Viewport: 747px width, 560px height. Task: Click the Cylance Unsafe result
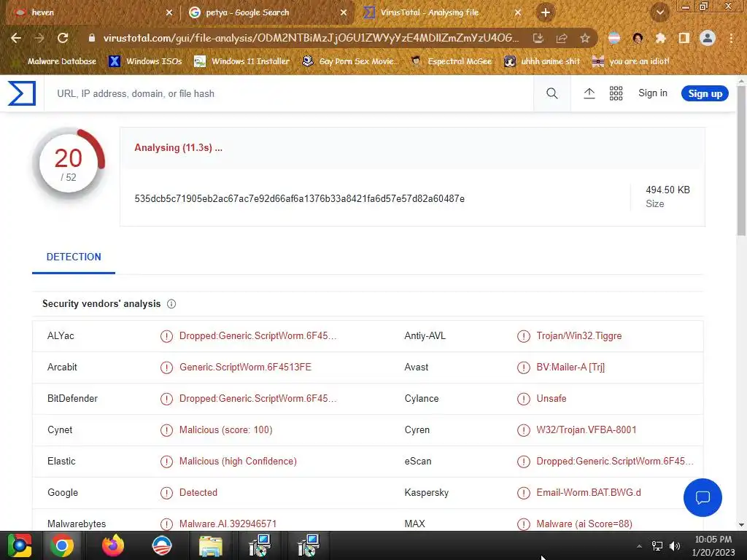click(551, 399)
